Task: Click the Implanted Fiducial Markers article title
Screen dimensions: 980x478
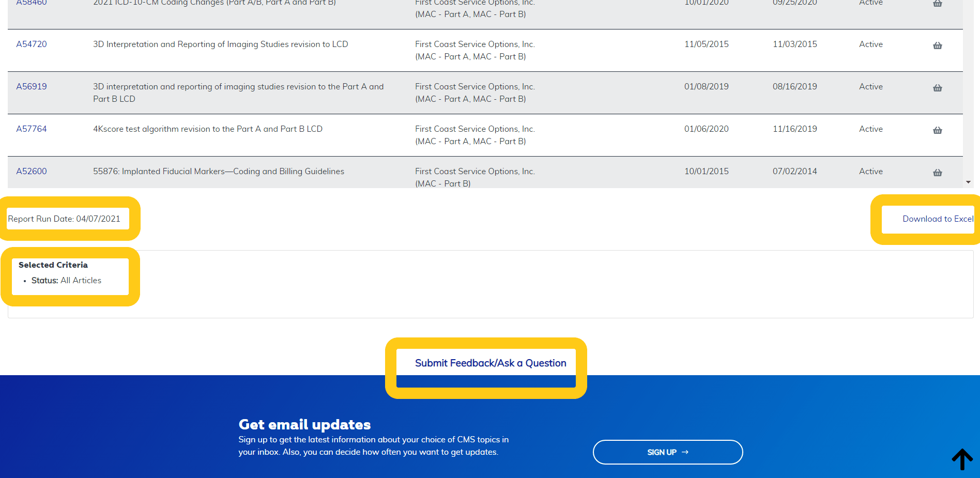Action: pyautogui.click(x=218, y=172)
